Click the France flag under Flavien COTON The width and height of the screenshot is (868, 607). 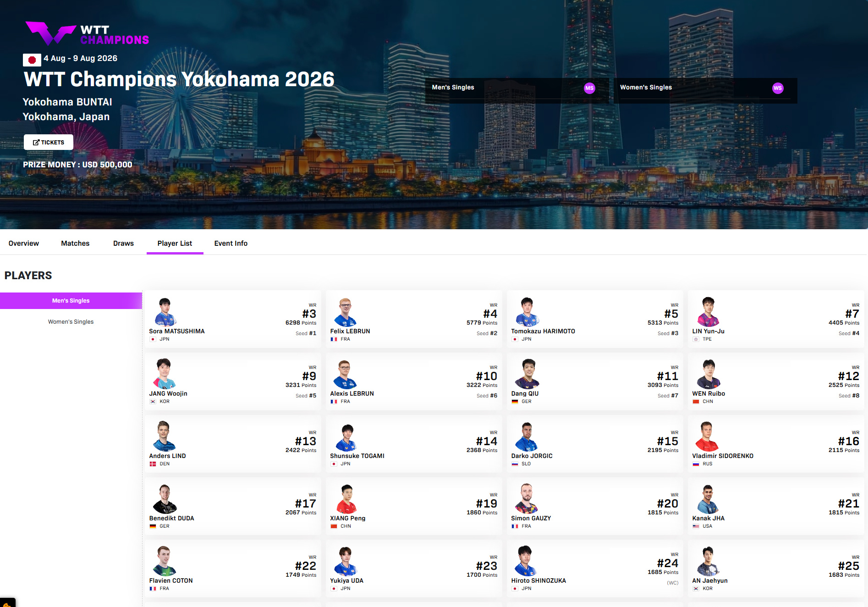pos(153,589)
